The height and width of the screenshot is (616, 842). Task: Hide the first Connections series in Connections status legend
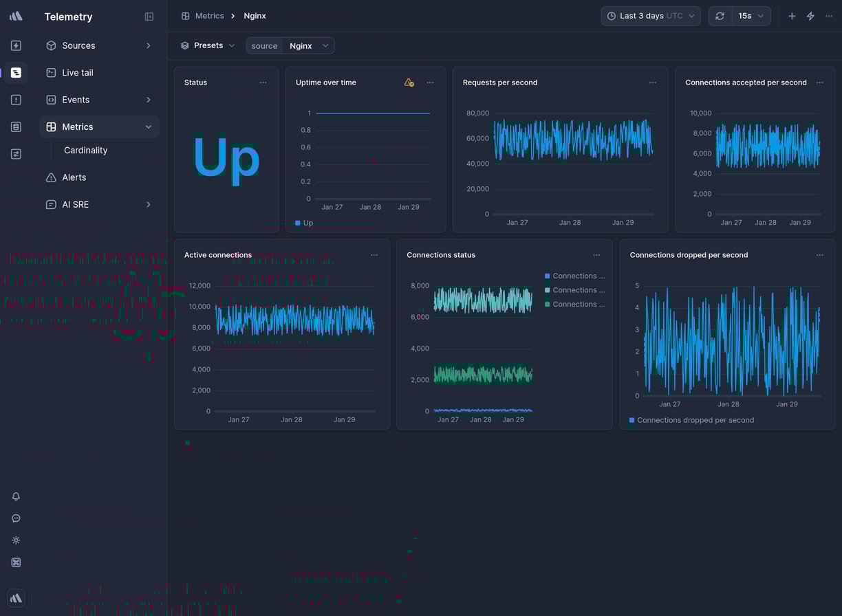[574, 276]
